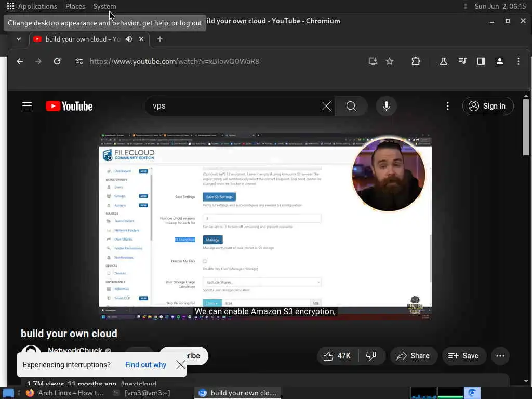Click the Sign in button
Viewport: 532px width, 399px height.
point(487,106)
